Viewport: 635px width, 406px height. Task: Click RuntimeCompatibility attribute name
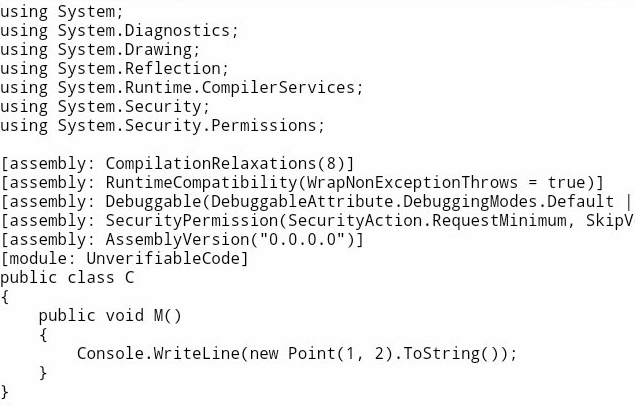(201, 183)
